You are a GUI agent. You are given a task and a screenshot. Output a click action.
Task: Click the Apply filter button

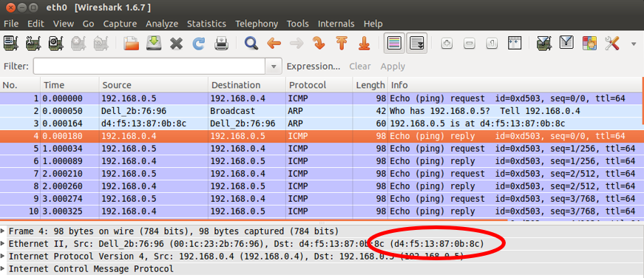coord(393,66)
